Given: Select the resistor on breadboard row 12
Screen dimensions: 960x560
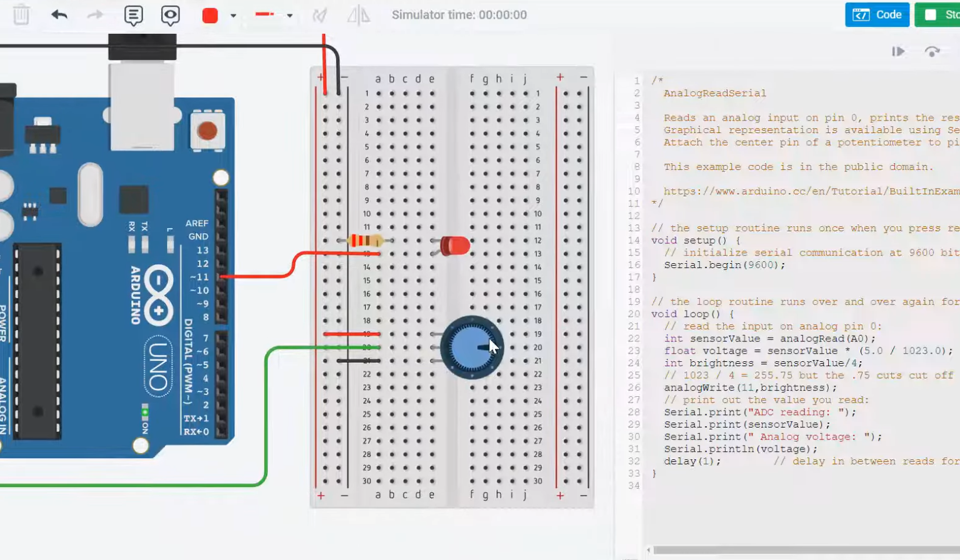Looking at the screenshot, I should point(366,241).
